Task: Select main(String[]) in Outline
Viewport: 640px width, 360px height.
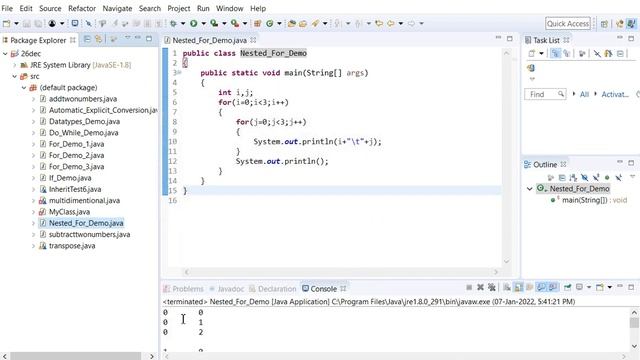Action: (584, 200)
